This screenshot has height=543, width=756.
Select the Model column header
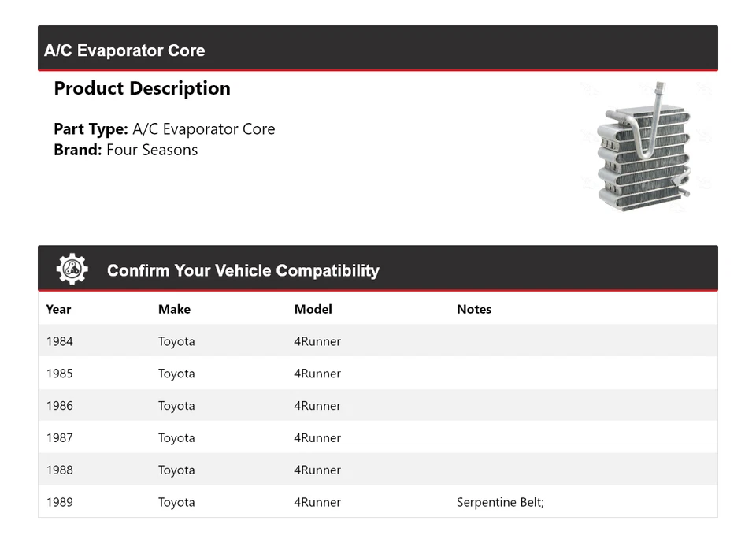(313, 309)
